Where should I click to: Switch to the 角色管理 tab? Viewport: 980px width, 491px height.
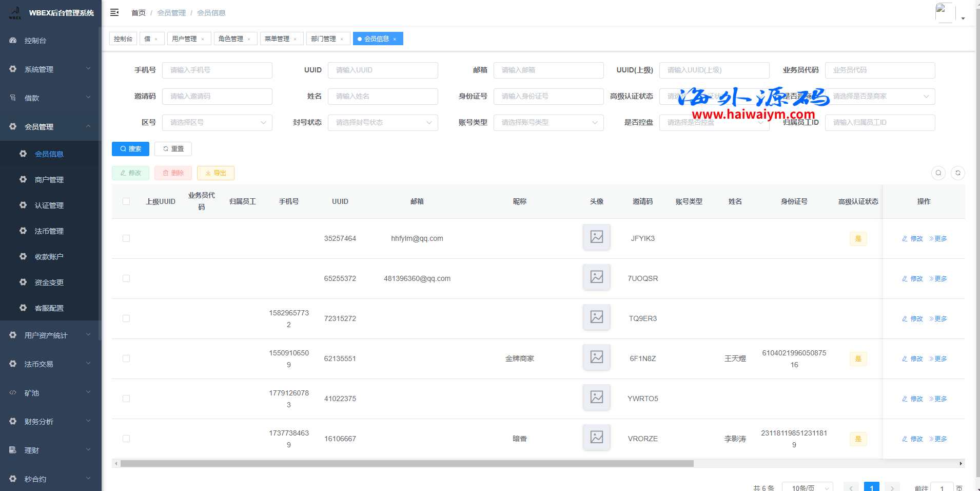[x=230, y=39]
